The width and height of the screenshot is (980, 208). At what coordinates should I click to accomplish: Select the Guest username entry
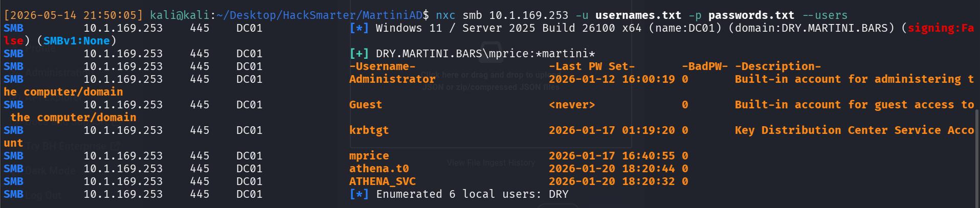[366, 105]
